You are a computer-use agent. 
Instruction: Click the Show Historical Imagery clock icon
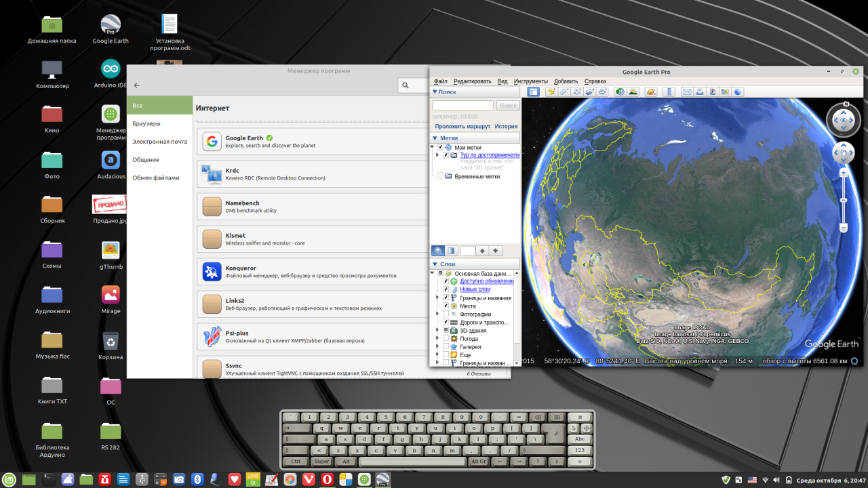tap(619, 91)
